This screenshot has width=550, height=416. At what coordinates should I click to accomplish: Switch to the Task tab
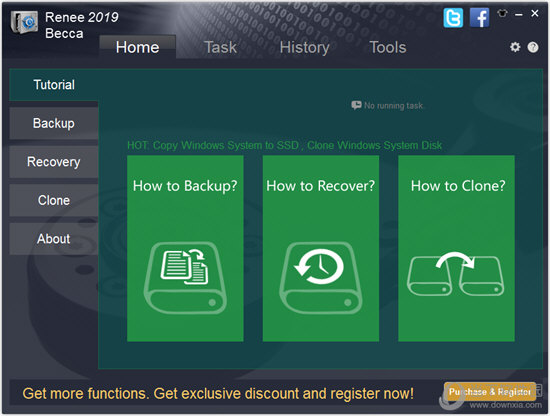tap(220, 47)
